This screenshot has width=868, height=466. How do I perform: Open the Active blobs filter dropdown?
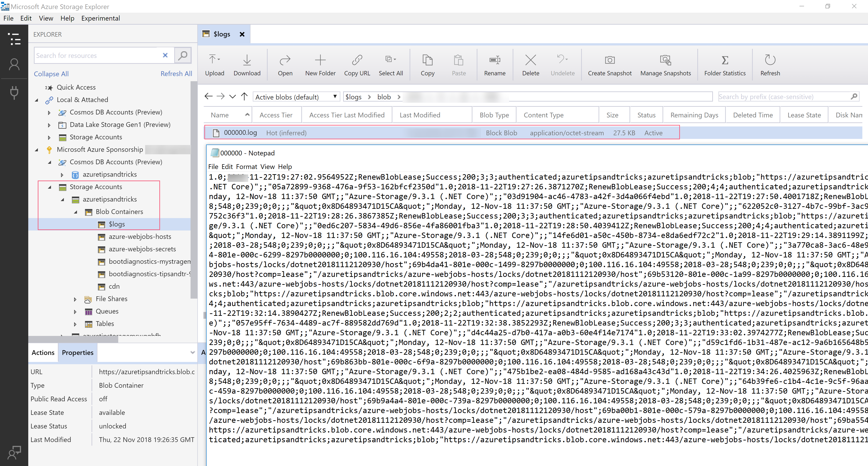[296, 97]
